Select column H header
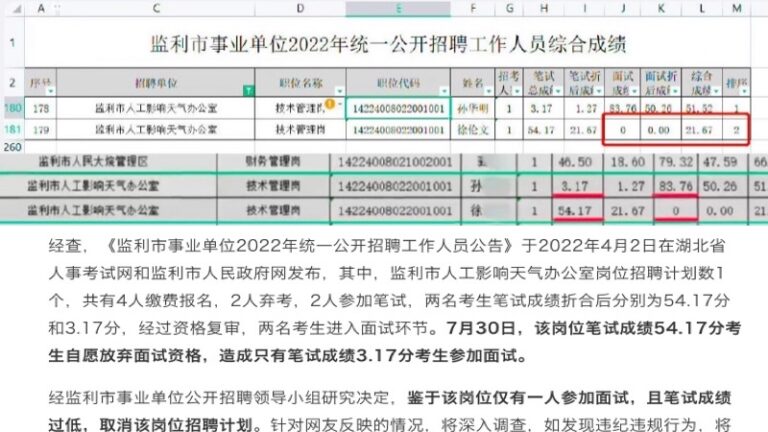 [x=544, y=8]
